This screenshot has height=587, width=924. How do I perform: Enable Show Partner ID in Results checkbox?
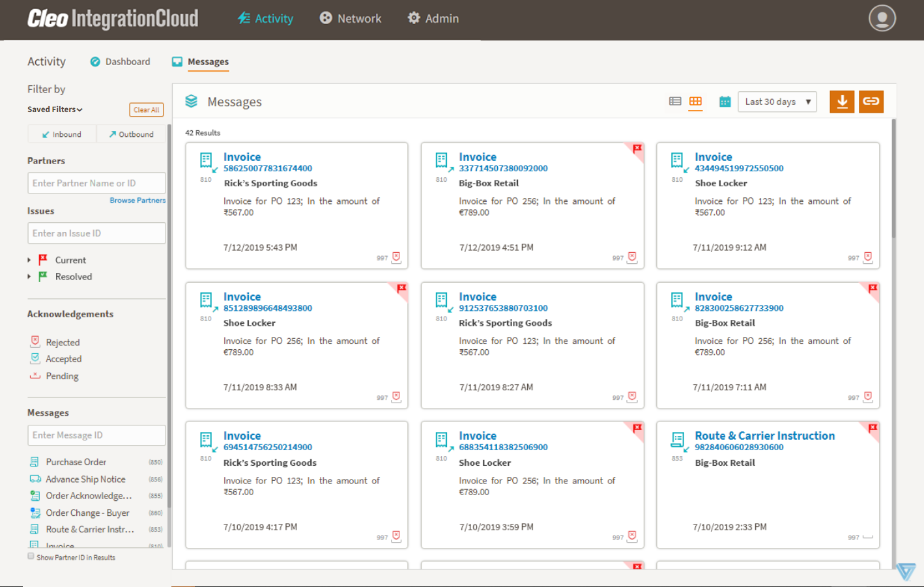pos(31,556)
